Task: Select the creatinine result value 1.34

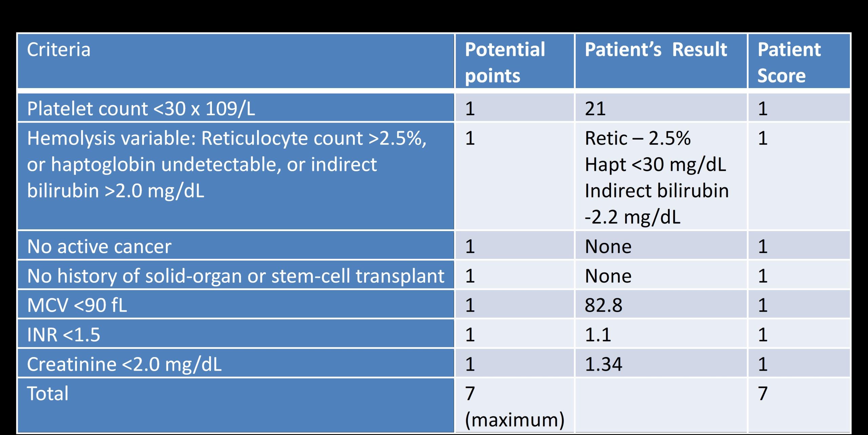Action: tap(604, 364)
